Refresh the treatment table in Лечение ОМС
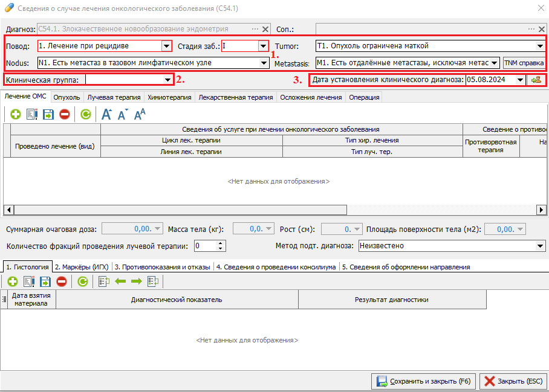The width and height of the screenshot is (549, 392). [x=86, y=114]
